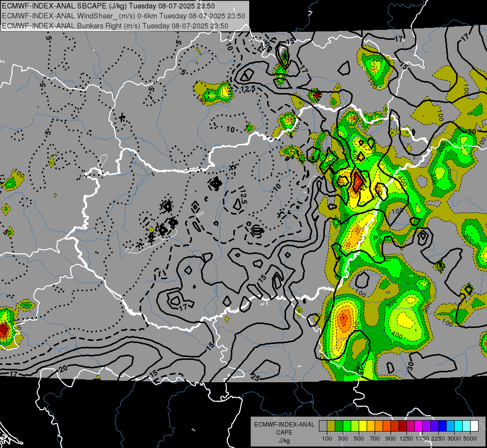Click the ECMWF-INDEX-ANAL legend heading

[284, 425]
